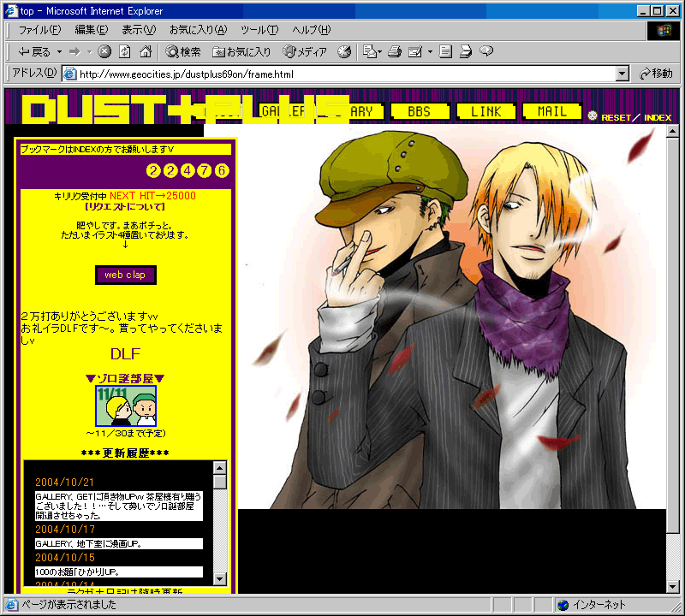The image size is (685, 616).
Task: Click the page-with-arrow icon beside the speech bubble
Action: coord(466,51)
